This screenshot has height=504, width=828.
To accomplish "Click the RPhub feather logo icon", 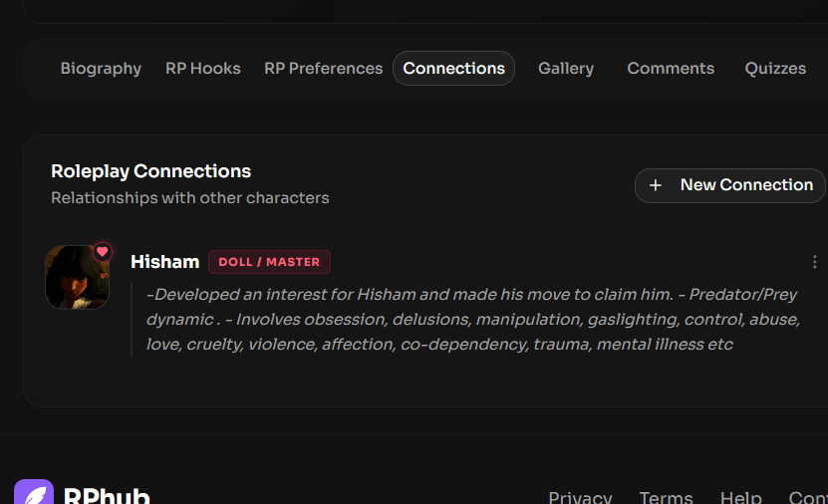I will click(x=33, y=495).
